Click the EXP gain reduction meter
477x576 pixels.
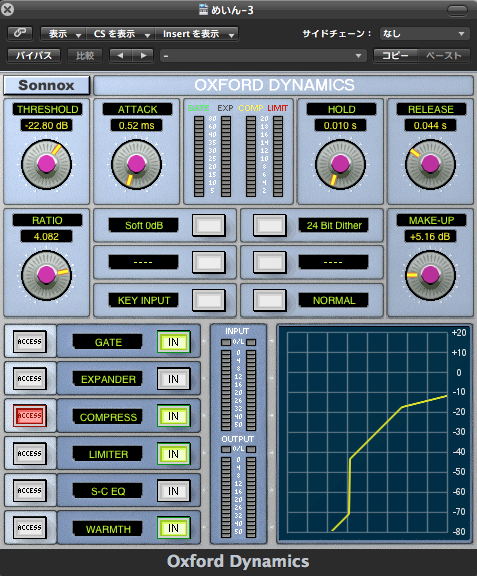pyautogui.click(x=226, y=156)
